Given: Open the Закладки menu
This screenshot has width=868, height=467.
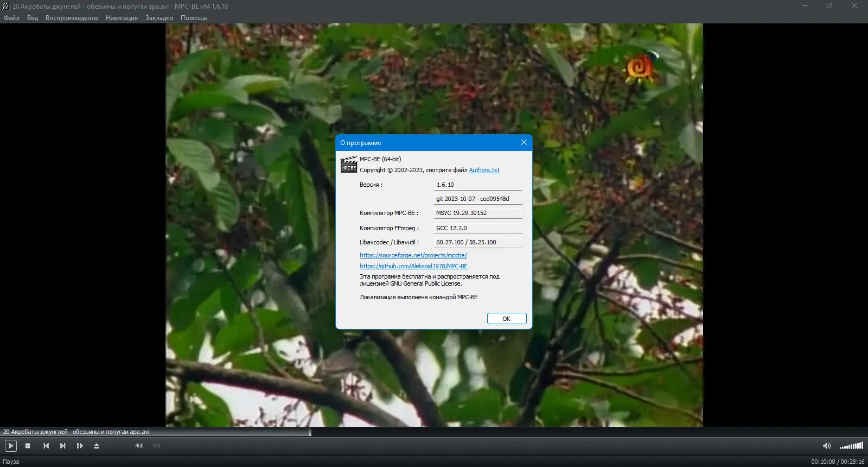Looking at the screenshot, I should click(x=159, y=18).
